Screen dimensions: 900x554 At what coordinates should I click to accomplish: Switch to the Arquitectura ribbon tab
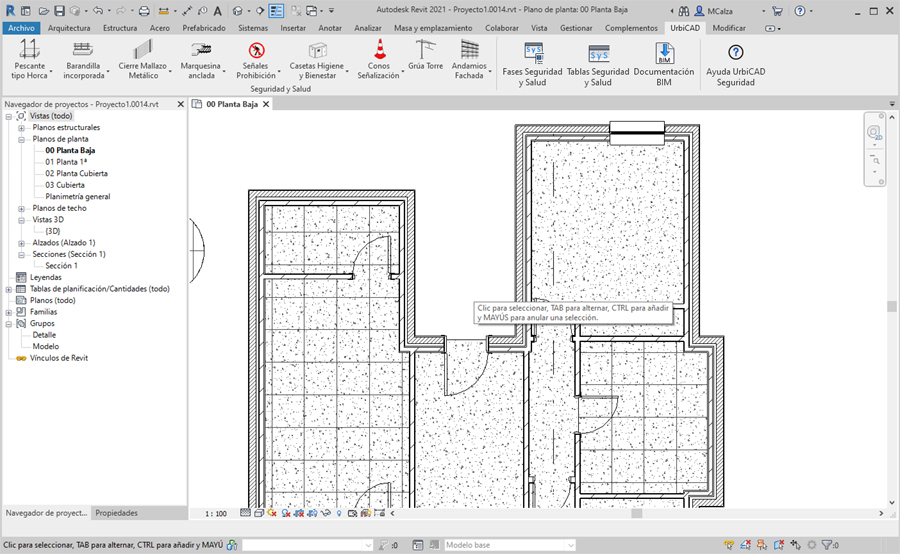tap(69, 28)
